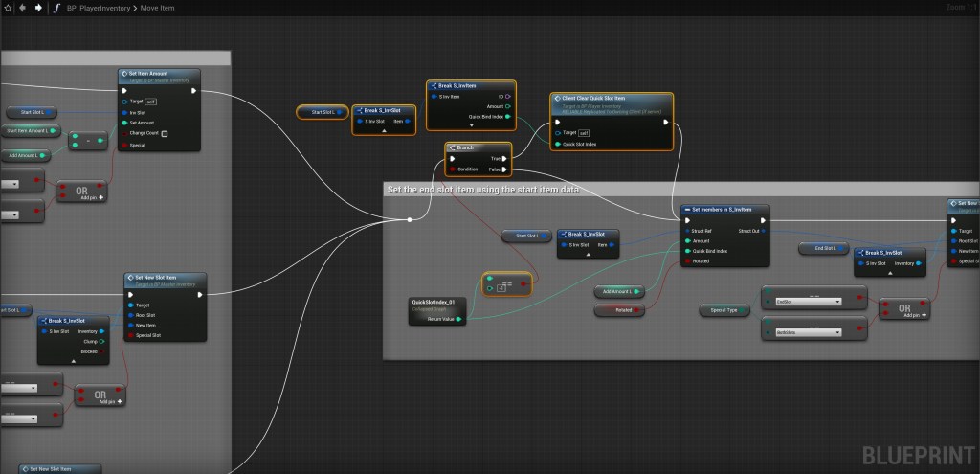
Task: Toggle the Change Count checkbox
Action: (x=165, y=134)
